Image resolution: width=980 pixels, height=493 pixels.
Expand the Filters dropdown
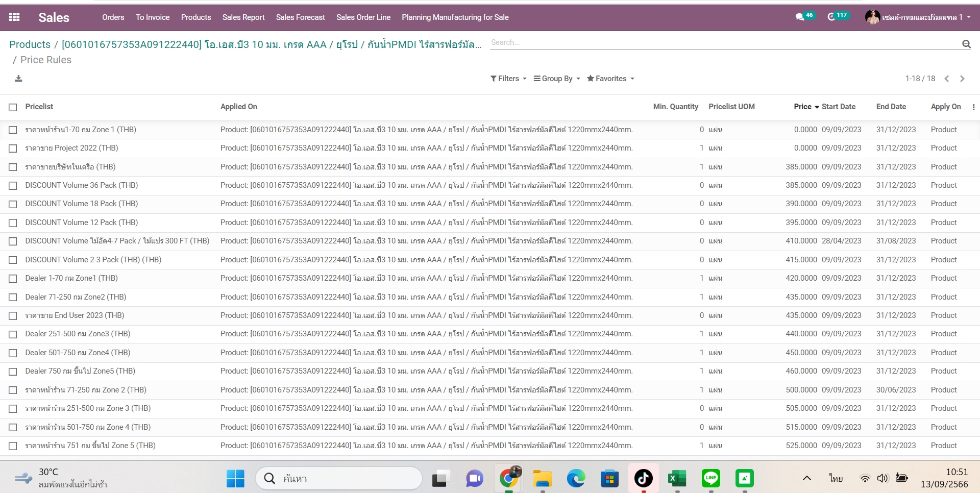click(508, 79)
